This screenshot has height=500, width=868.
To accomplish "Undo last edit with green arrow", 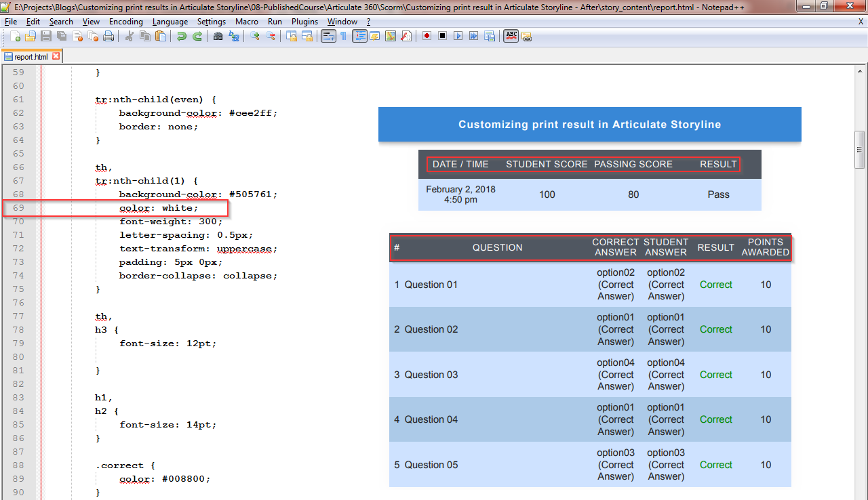I will [x=181, y=36].
